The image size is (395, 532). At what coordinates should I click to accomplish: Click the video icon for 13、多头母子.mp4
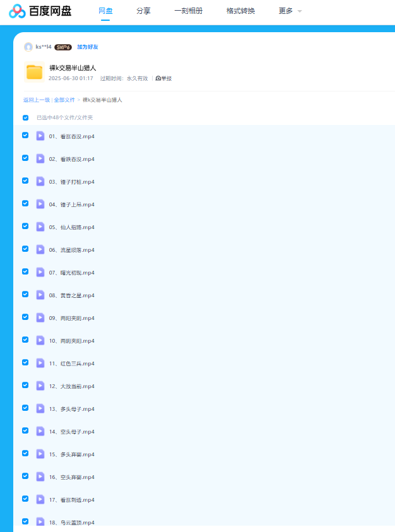[40, 408]
